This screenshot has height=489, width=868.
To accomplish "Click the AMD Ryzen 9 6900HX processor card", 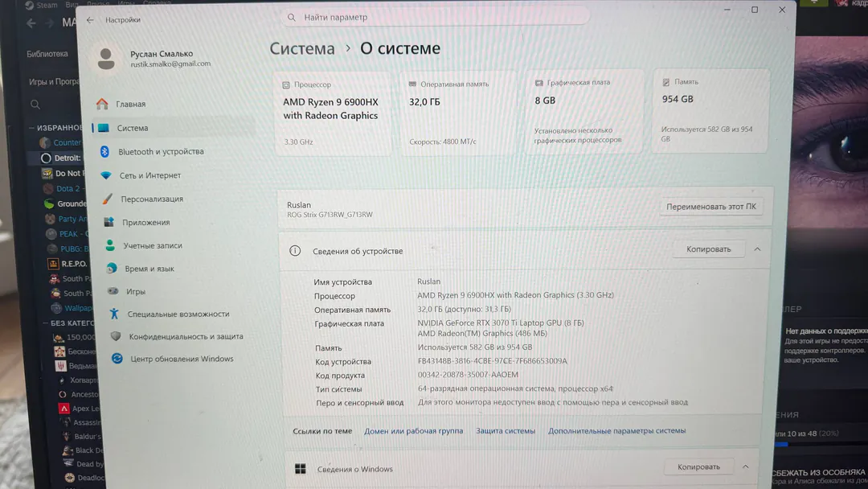I will tap(333, 113).
